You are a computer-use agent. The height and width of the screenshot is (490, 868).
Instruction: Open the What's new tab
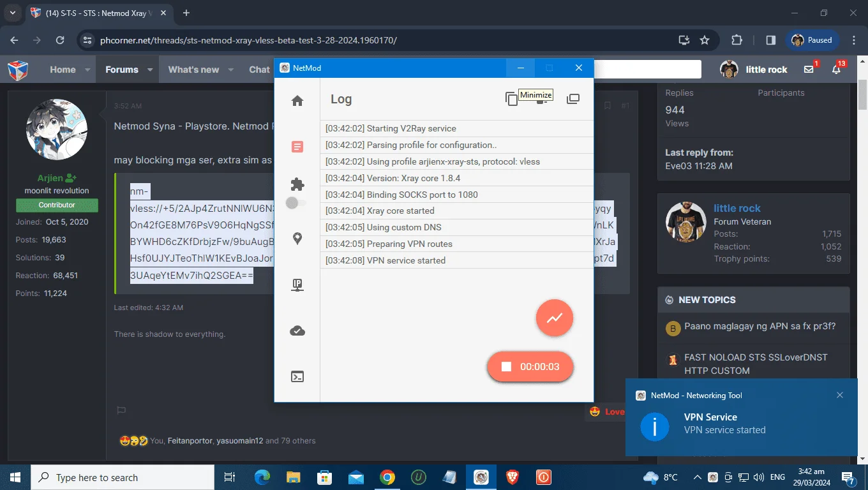193,70
